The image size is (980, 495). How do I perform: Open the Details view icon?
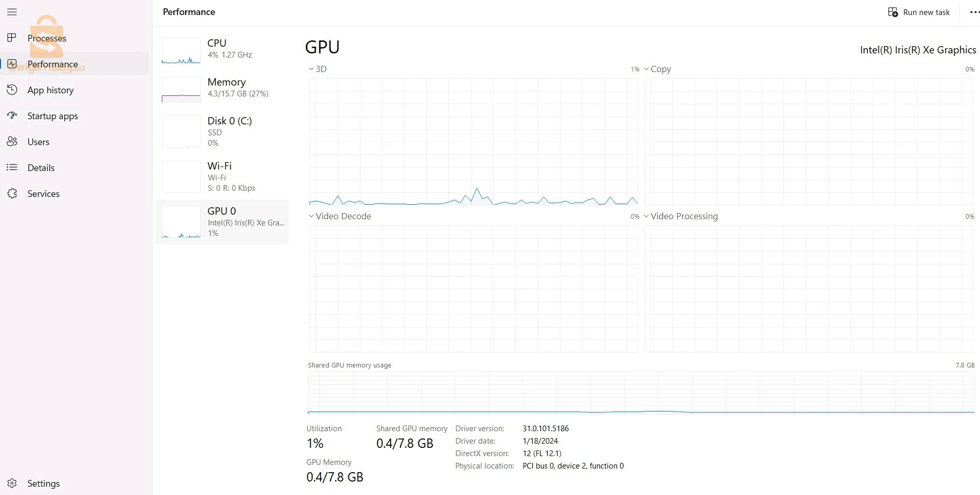coord(12,167)
